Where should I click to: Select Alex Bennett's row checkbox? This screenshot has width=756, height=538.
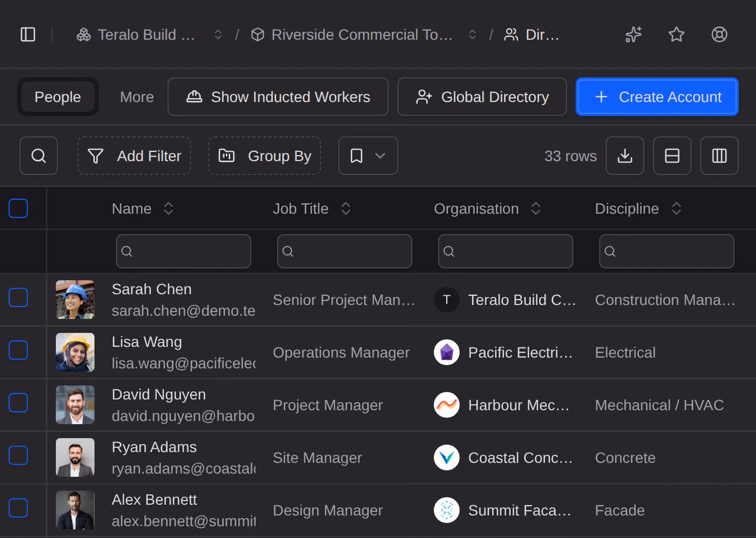point(18,508)
